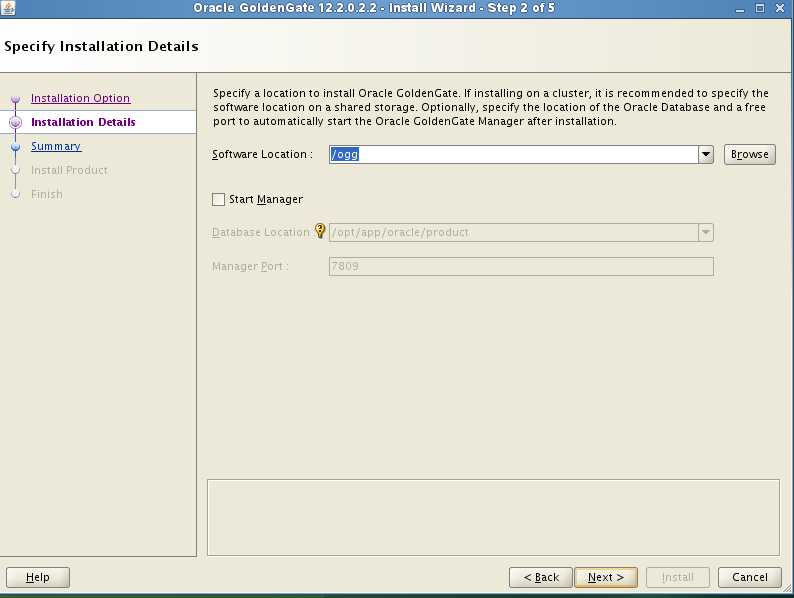This screenshot has height=598, width=794.
Task: Open the Database Location dropdown arrow
Action: 705,232
